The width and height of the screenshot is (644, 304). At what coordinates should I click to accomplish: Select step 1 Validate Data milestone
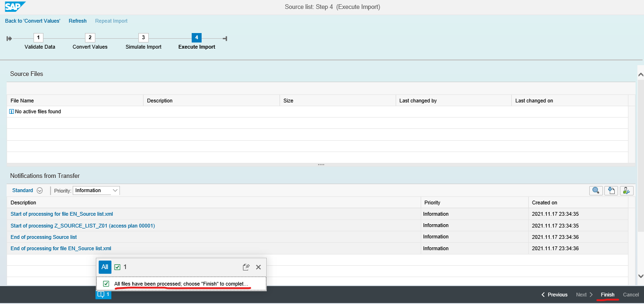point(38,37)
